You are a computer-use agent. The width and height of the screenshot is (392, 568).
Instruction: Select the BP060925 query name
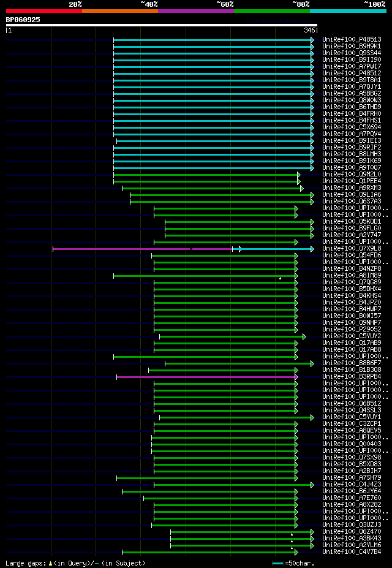(x=23, y=20)
